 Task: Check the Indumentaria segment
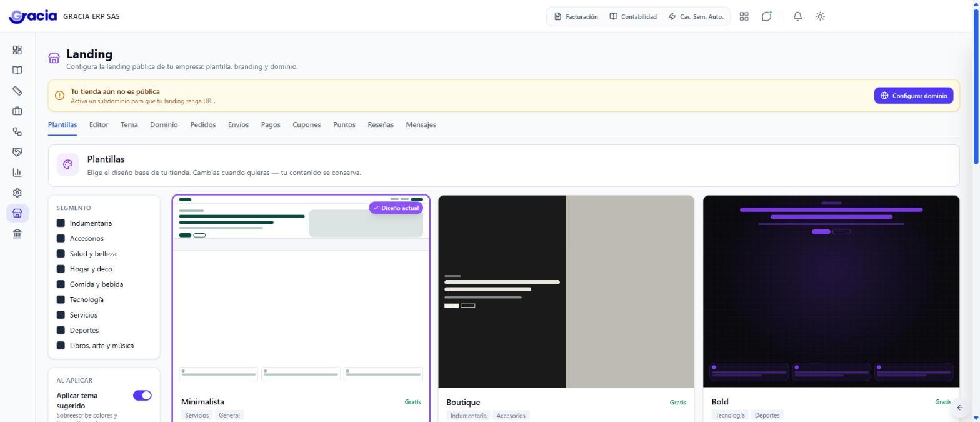tap(61, 223)
